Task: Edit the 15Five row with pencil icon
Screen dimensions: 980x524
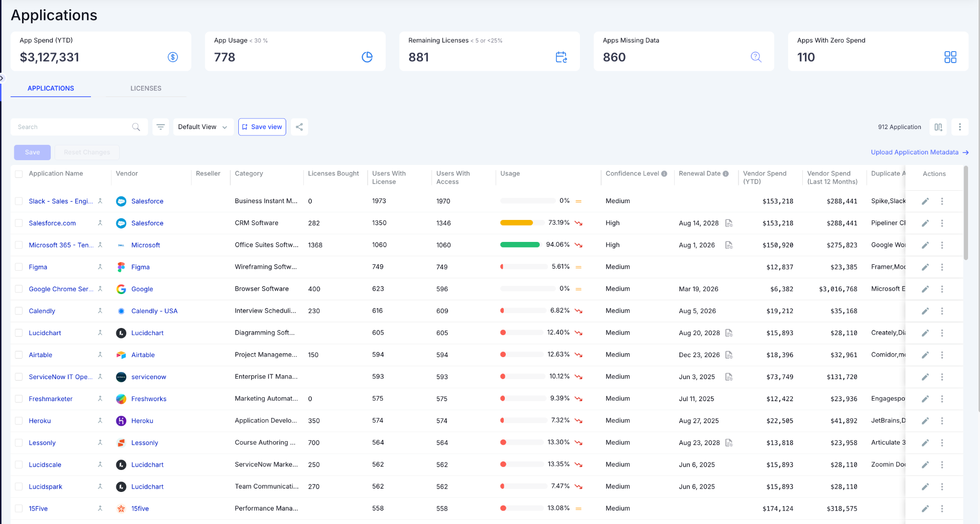Action: point(925,509)
